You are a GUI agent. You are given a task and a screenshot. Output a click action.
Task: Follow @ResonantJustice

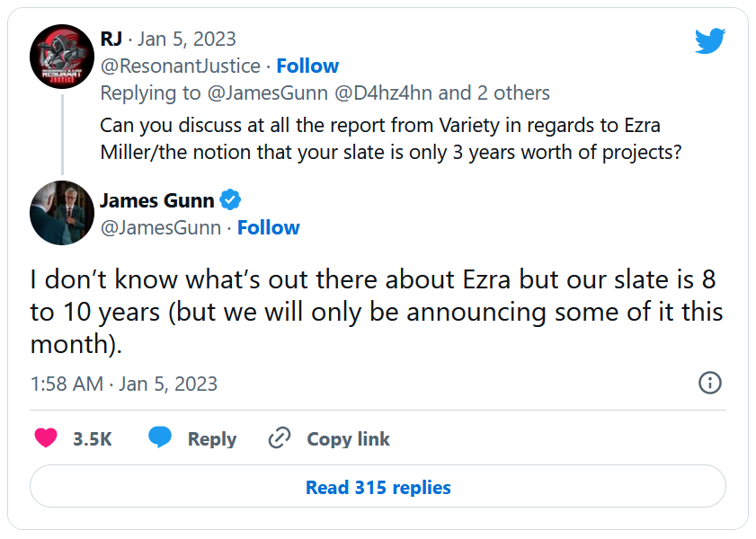point(307,66)
